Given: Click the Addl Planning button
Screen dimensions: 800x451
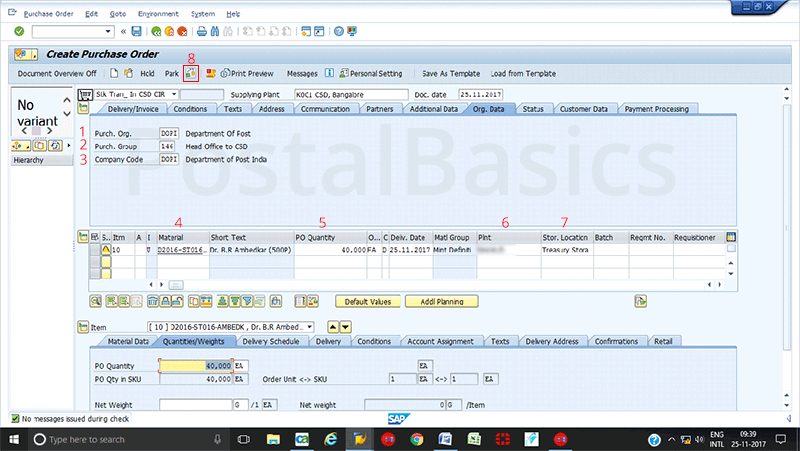Looking at the screenshot, I should 441,301.
